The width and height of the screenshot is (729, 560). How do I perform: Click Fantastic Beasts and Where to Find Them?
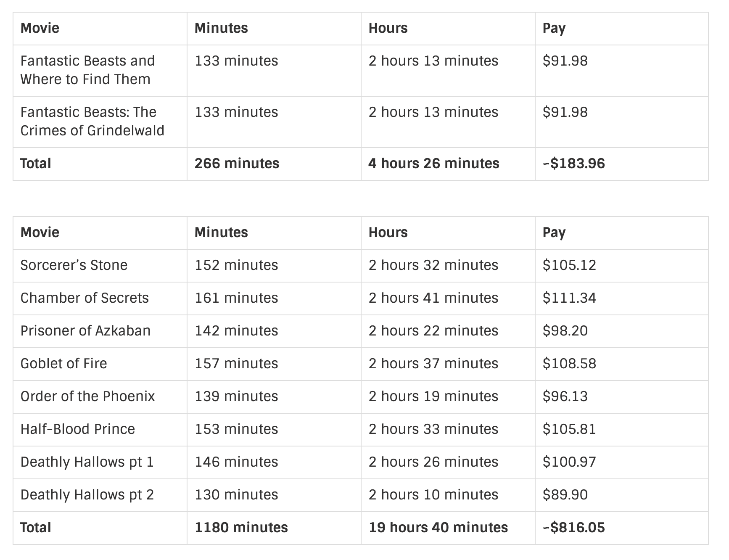coord(87,70)
